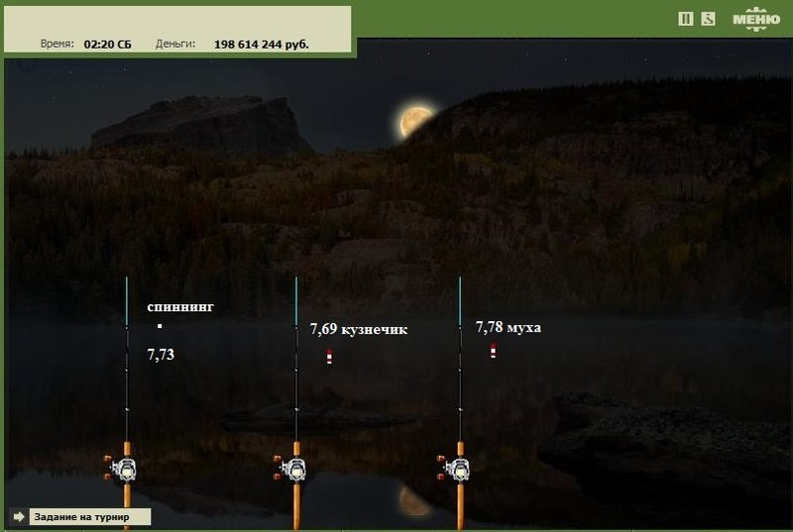Click the спиннинг label
The height and width of the screenshot is (532, 793).
pos(180,307)
